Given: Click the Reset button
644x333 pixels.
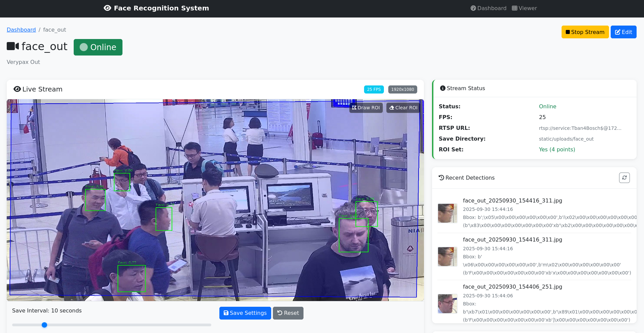Looking at the screenshot, I should [288, 313].
